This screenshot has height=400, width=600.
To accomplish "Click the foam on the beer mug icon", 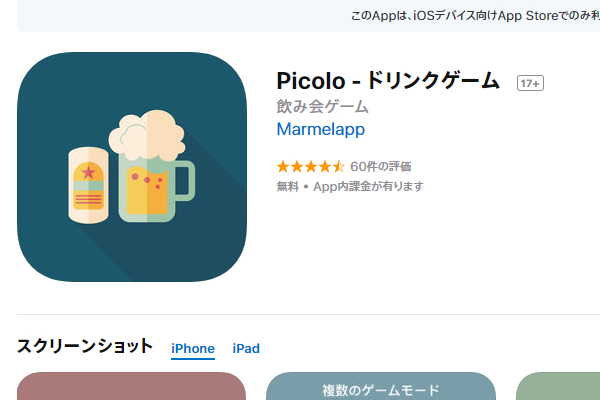I will point(147,134).
